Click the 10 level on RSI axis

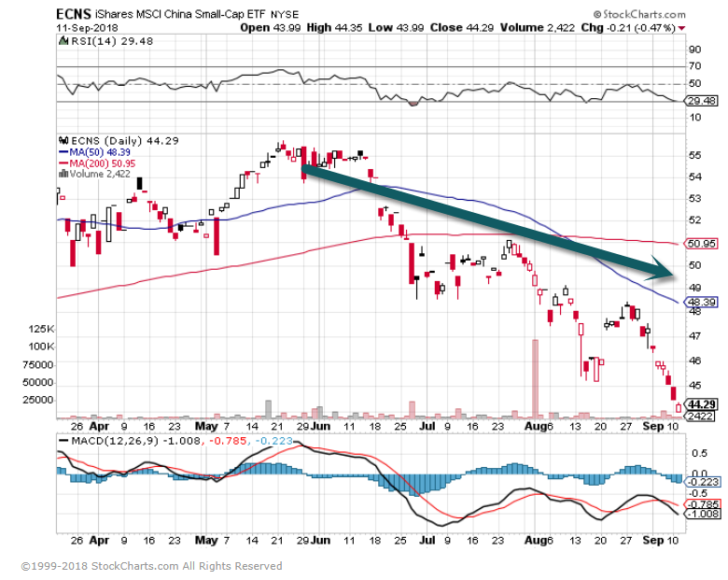pos(694,118)
